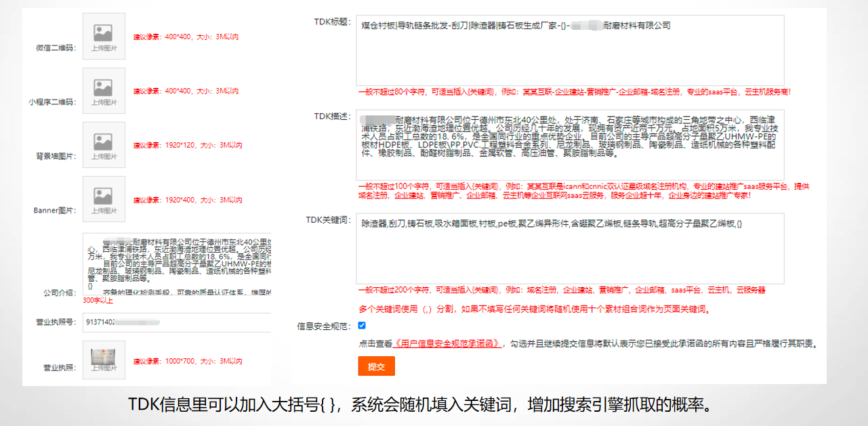This screenshot has width=868, height=426.
Task: Click the 公司介绍 field label
Action: (60, 293)
